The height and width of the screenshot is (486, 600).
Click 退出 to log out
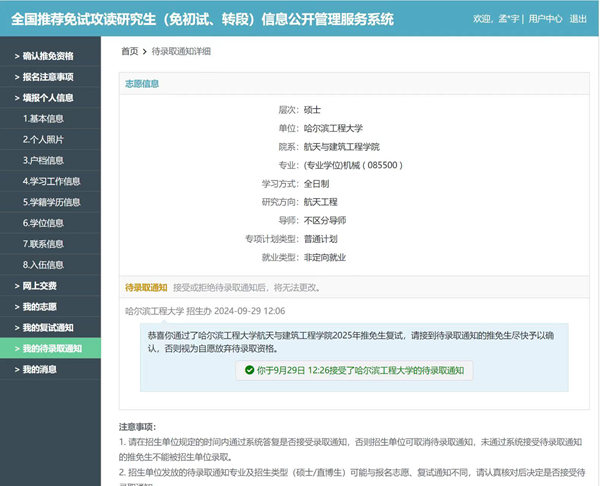coord(578,19)
